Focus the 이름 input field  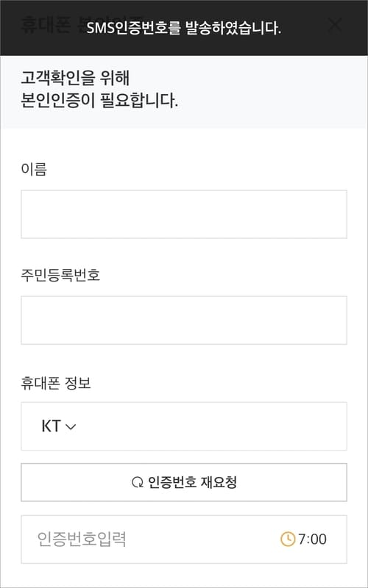(184, 214)
